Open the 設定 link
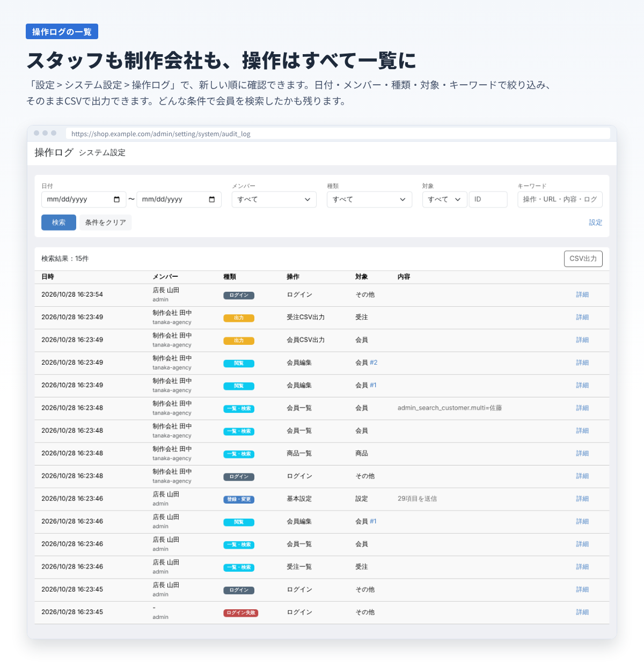Viewport: 644px width, 665px height. 596,223
